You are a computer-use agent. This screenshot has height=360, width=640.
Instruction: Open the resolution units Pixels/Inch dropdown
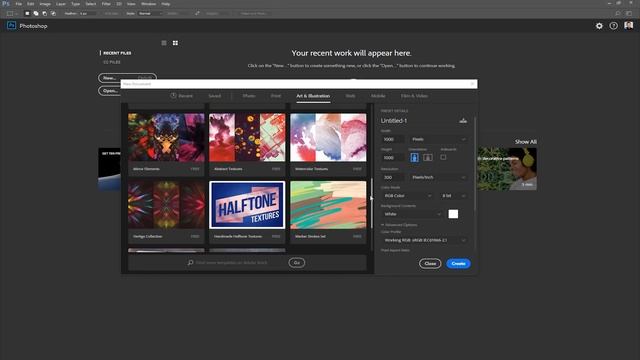[x=438, y=177]
